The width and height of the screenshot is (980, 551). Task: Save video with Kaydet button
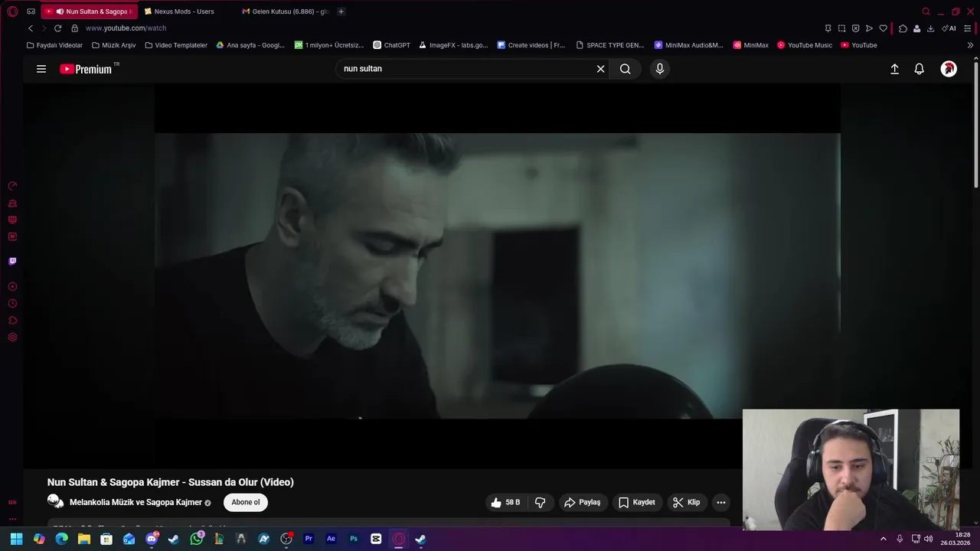(x=636, y=503)
